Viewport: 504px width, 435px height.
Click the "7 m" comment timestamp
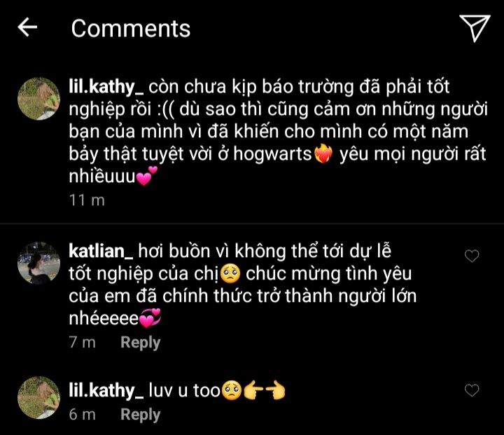tap(83, 343)
